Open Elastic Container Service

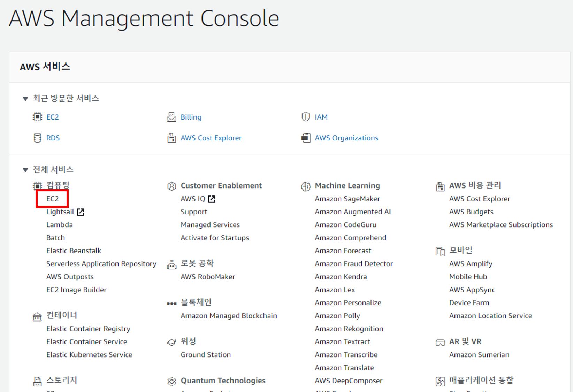point(87,342)
